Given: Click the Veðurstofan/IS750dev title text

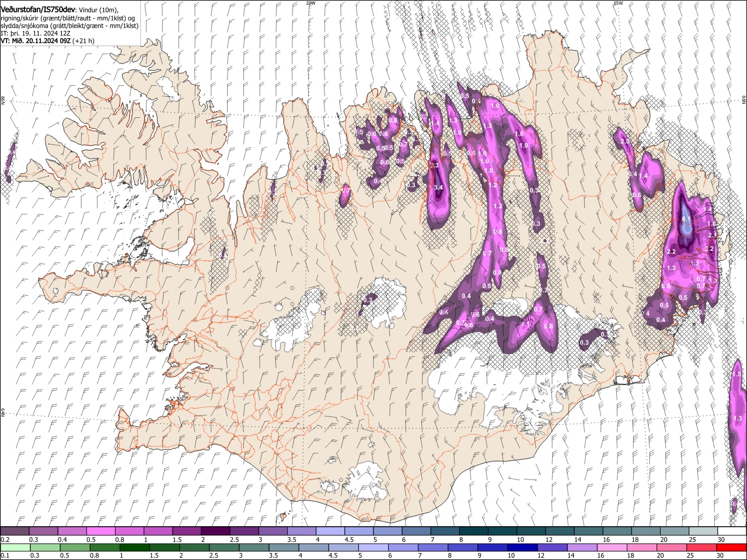Looking at the screenshot, I should (38, 9).
